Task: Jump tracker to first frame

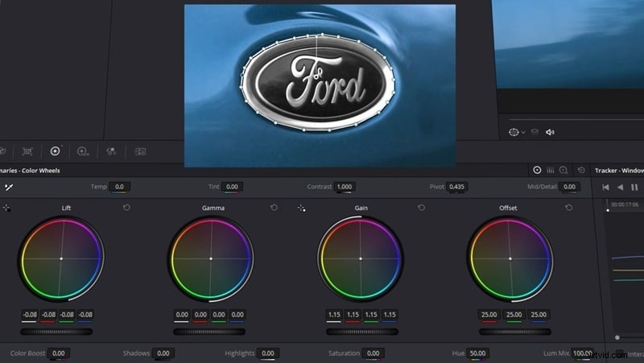Action: (605, 188)
